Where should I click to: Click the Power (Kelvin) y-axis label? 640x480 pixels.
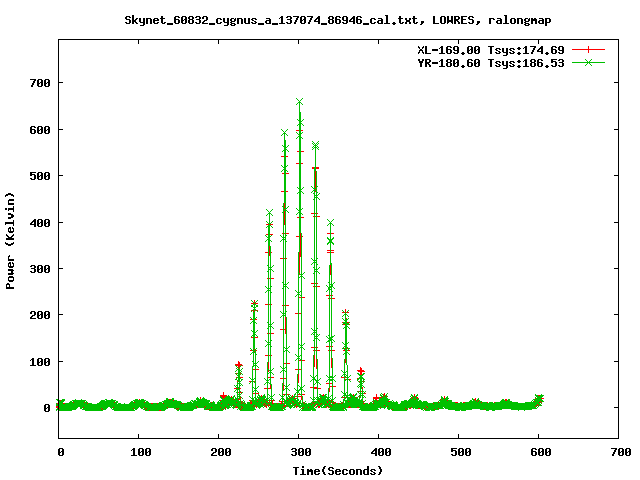pyautogui.click(x=10, y=241)
